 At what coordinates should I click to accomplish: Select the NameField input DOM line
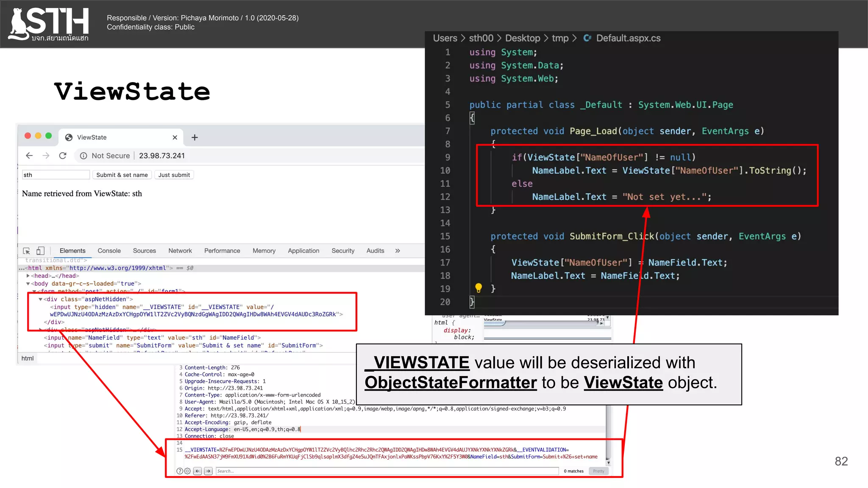coord(152,338)
